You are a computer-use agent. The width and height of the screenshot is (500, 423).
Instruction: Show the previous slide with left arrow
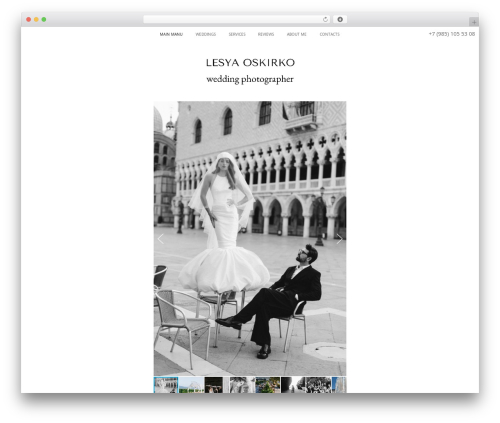(x=161, y=239)
